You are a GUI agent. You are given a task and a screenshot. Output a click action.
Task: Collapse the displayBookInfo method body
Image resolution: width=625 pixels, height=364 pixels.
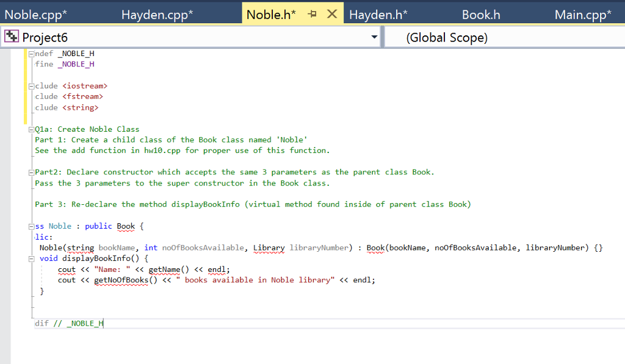(31, 258)
